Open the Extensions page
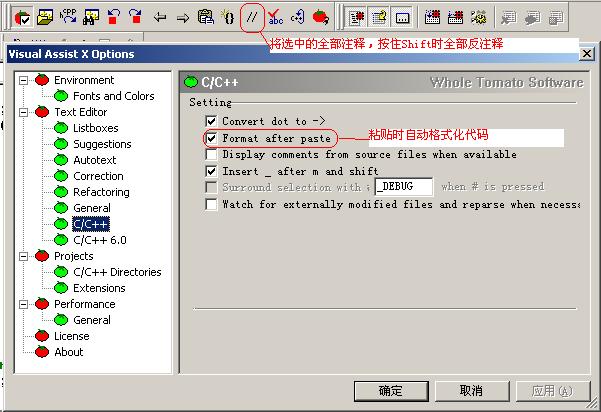The width and height of the screenshot is (601, 412). click(x=99, y=288)
